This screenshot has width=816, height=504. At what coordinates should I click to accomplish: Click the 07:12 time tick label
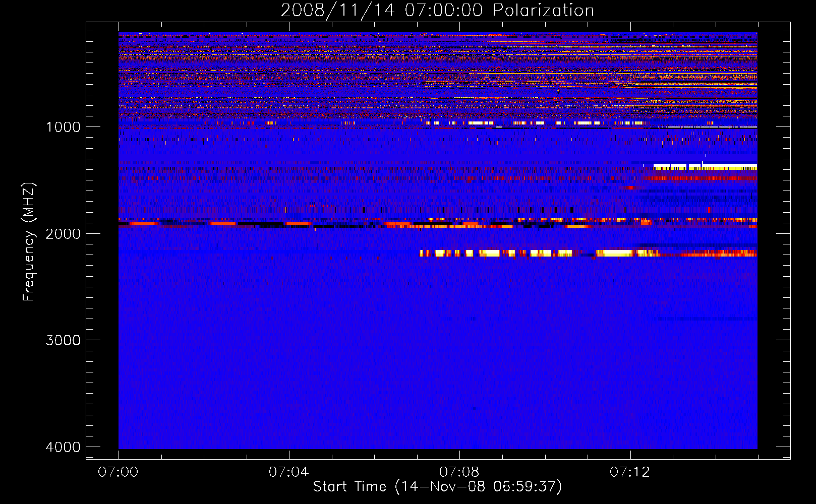click(630, 472)
